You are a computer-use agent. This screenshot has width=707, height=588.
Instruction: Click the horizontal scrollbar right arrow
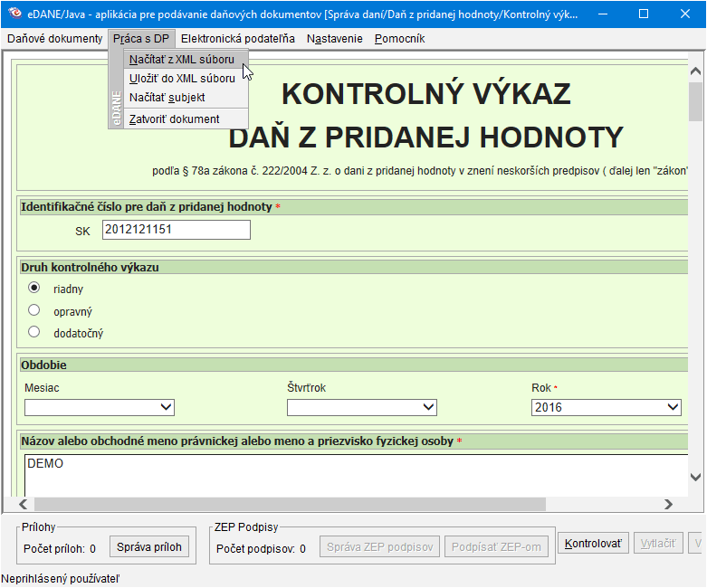pyautogui.click(x=679, y=504)
